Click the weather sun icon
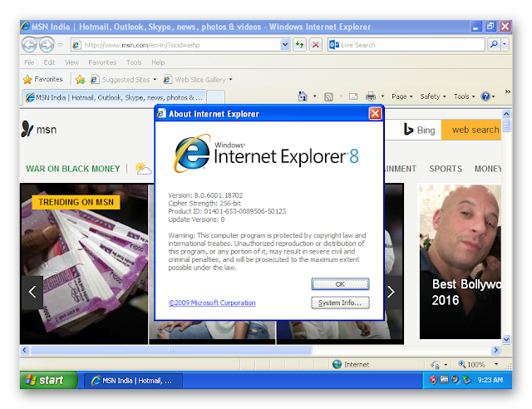 click(x=142, y=169)
